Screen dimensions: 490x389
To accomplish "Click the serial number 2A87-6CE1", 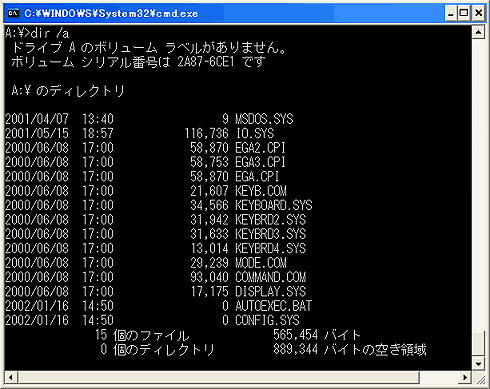I will click(x=206, y=62).
